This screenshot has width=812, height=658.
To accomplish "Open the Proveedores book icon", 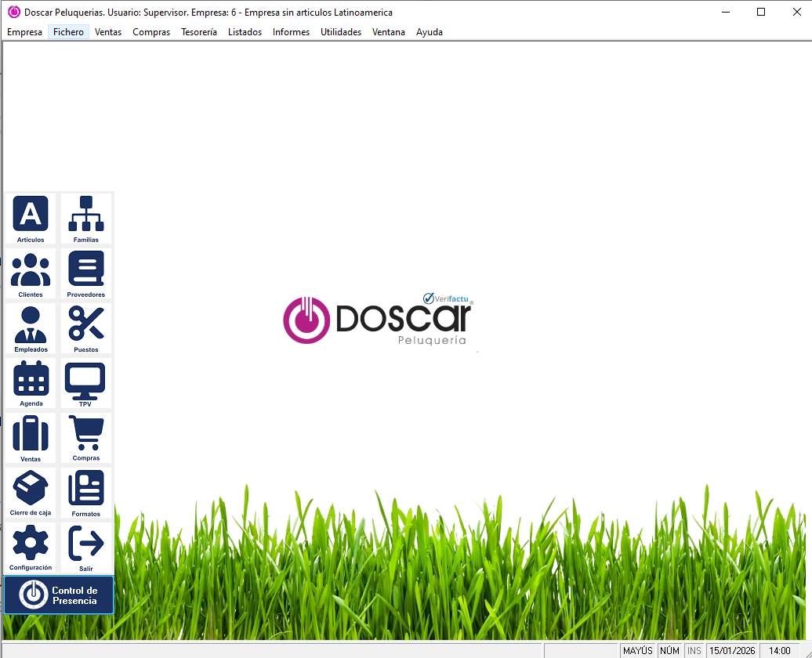I will (x=86, y=273).
